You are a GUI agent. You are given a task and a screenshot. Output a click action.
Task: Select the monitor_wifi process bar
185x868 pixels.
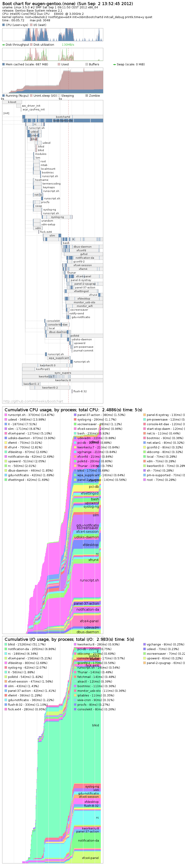point(84,306)
